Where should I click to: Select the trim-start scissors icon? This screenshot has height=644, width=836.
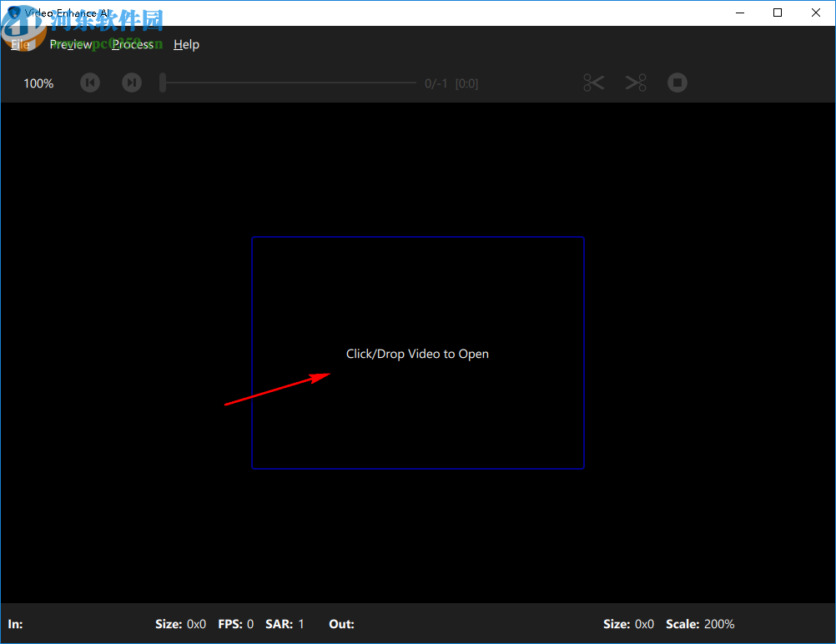pyautogui.click(x=593, y=83)
